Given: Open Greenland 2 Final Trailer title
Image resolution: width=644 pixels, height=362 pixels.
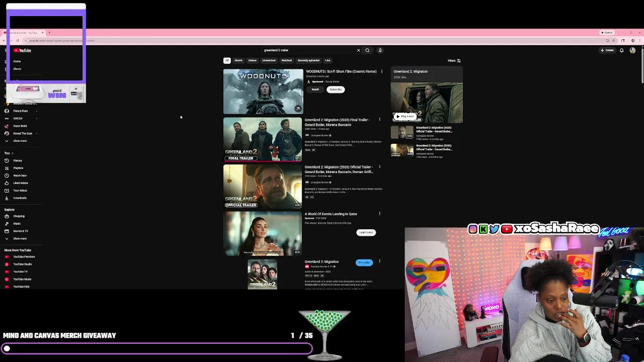Looking at the screenshot, I should pyautogui.click(x=337, y=122).
